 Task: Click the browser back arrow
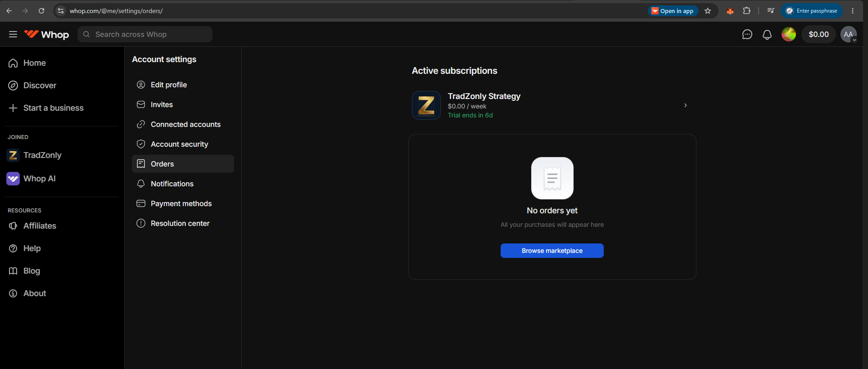pyautogui.click(x=9, y=11)
